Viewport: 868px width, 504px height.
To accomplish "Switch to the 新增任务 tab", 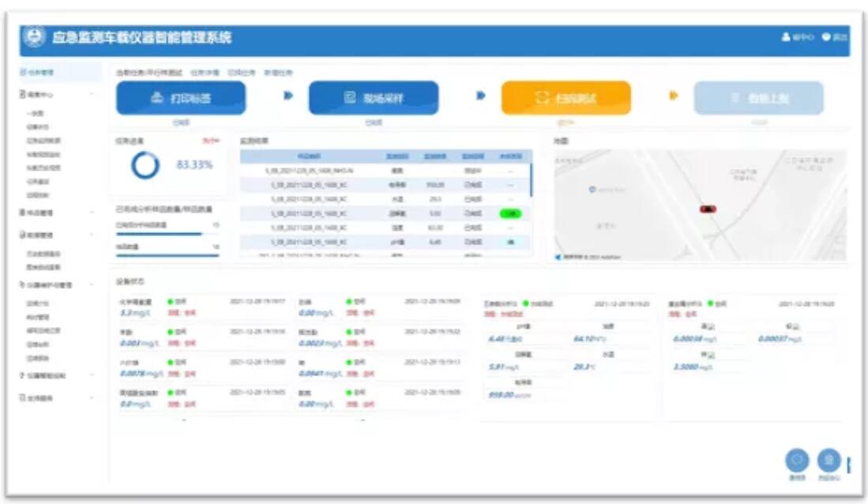I will (278, 73).
